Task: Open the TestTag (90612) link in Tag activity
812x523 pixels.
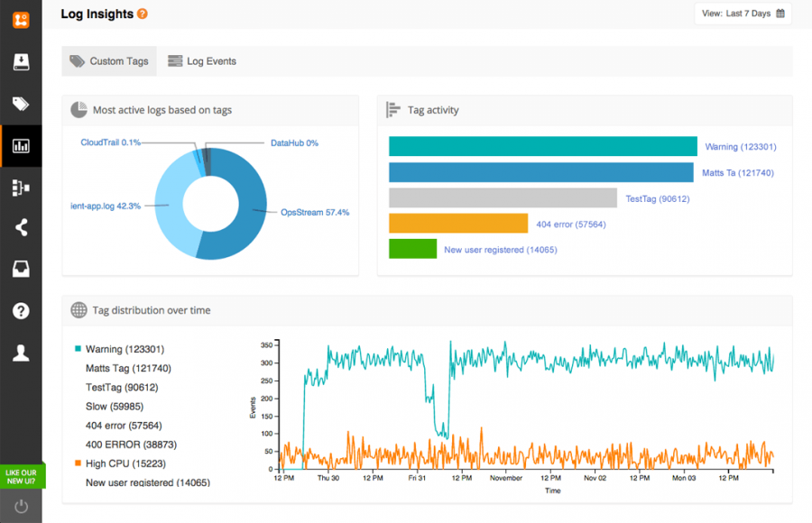Action: pyautogui.click(x=660, y=197)
